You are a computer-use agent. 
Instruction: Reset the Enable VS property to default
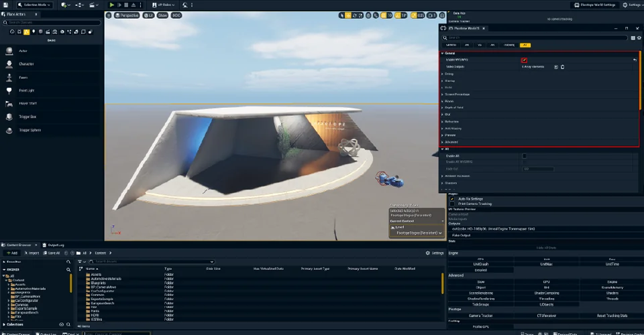634,60
